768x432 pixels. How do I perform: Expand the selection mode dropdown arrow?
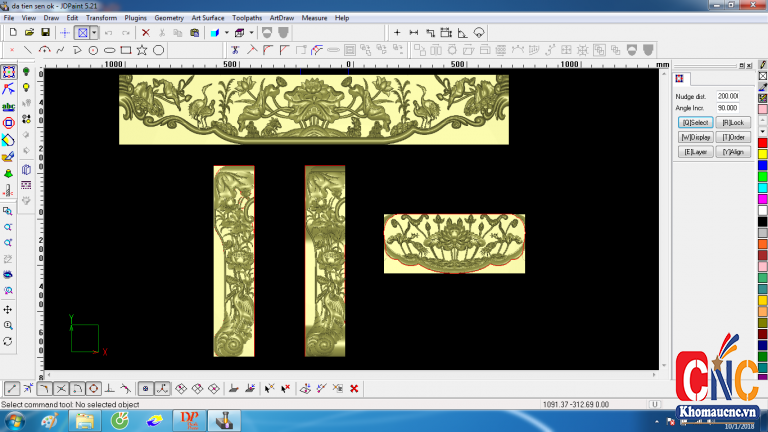[x=94, y=33]
